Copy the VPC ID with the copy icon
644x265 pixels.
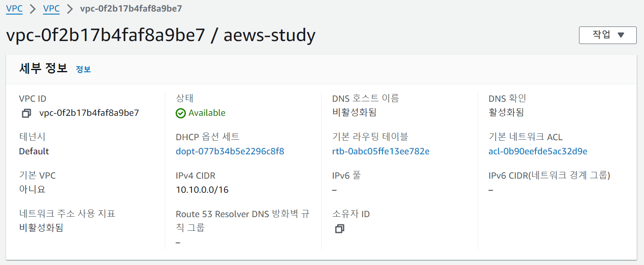26,113
